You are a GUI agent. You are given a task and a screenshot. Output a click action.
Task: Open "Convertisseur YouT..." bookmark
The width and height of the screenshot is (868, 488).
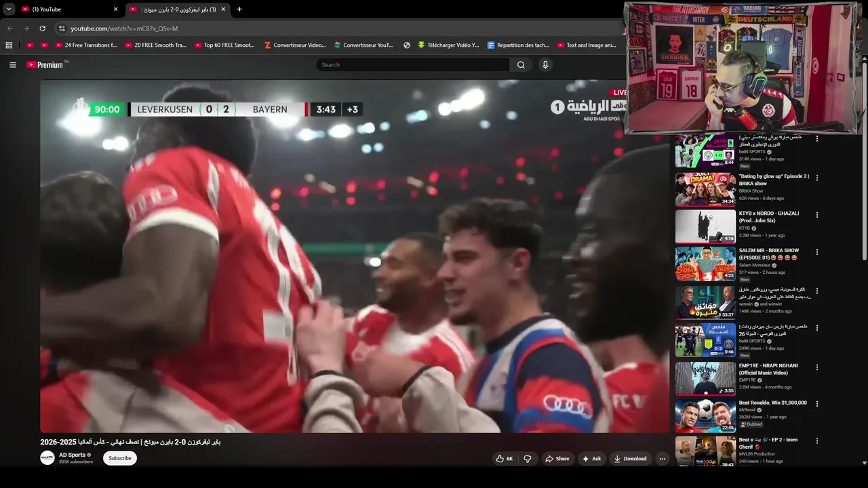(x=363, y=45)
